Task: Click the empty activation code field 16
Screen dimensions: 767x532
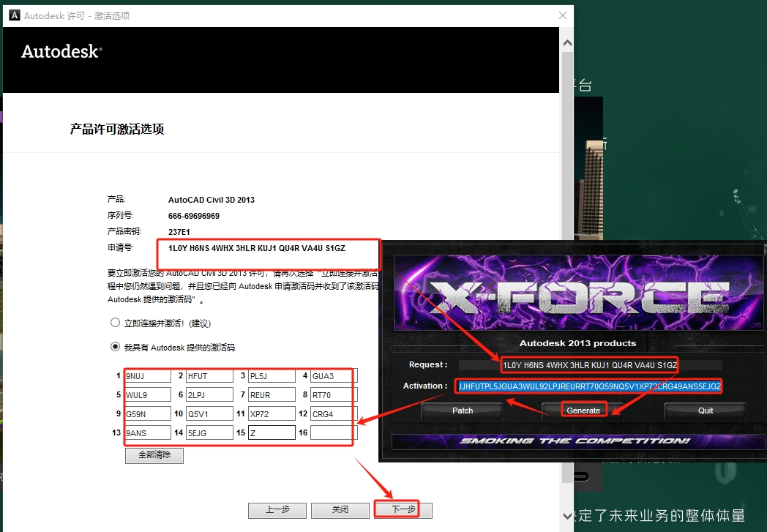Action: click(334, 432)
